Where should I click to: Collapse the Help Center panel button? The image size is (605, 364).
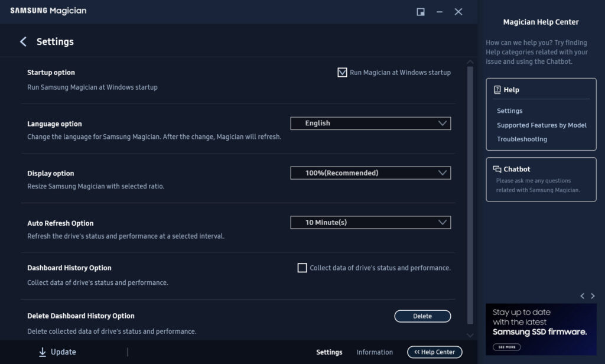click(434, 352)
